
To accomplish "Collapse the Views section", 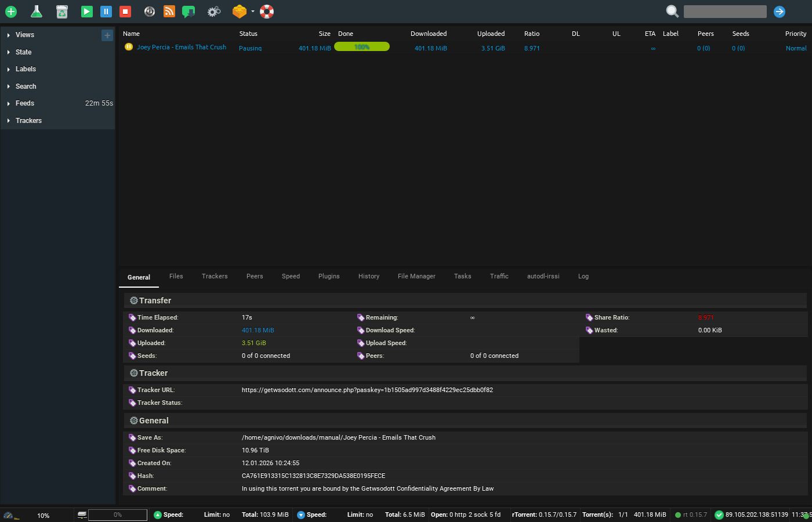I will 24,35.
